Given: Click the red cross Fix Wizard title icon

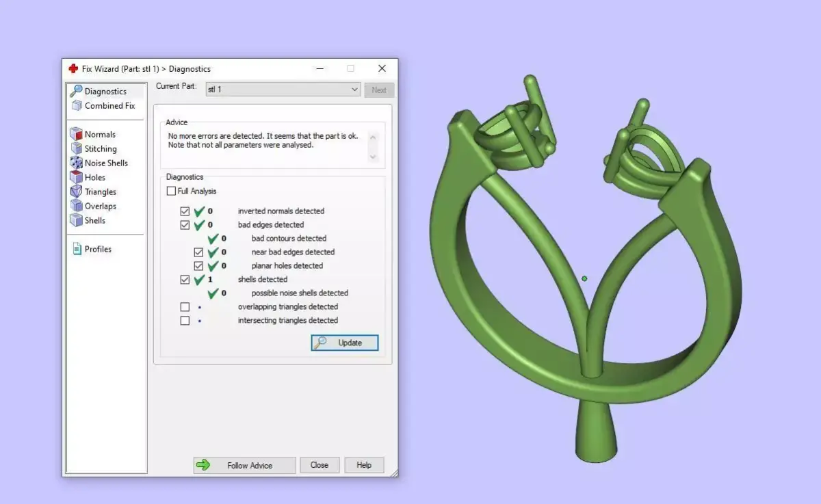Looking at the screenshot, I should pyautogui.click(x=73, y=68).
